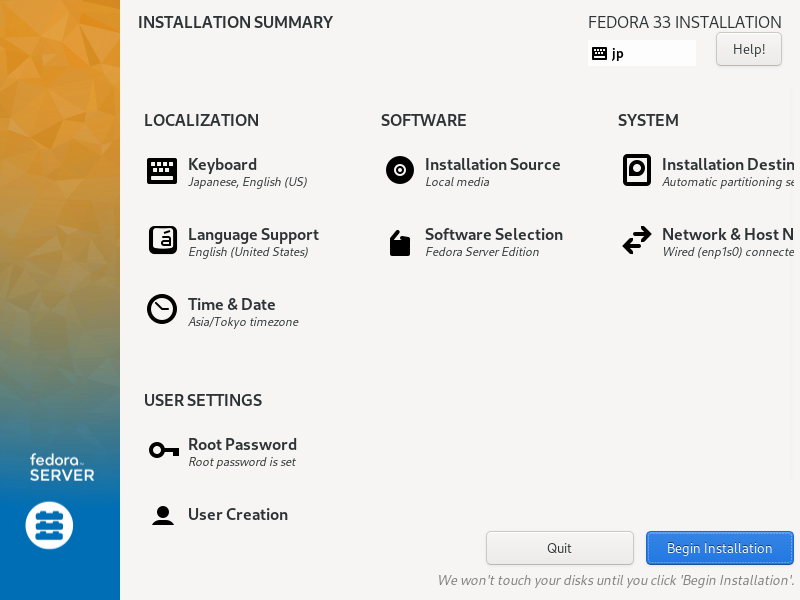Click the Software Selection package icon
800x600 pixels.
(400, 243)
